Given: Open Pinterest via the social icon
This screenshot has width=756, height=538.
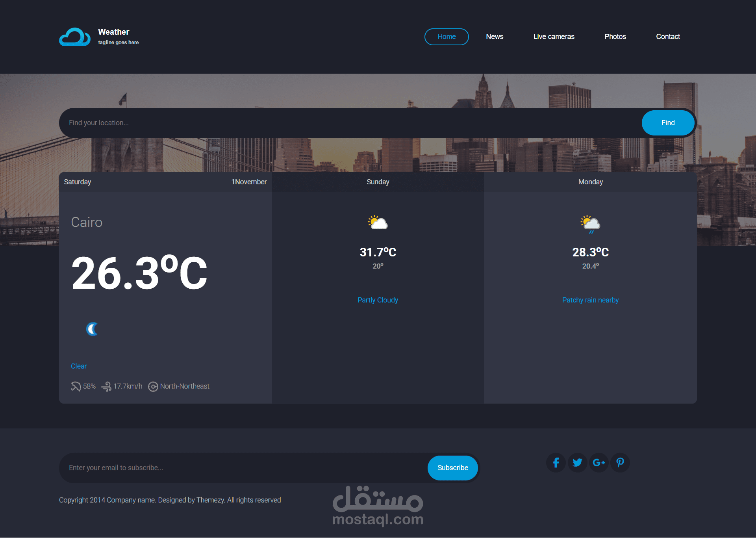Looking at the screenshot, I should pos(620,462).
